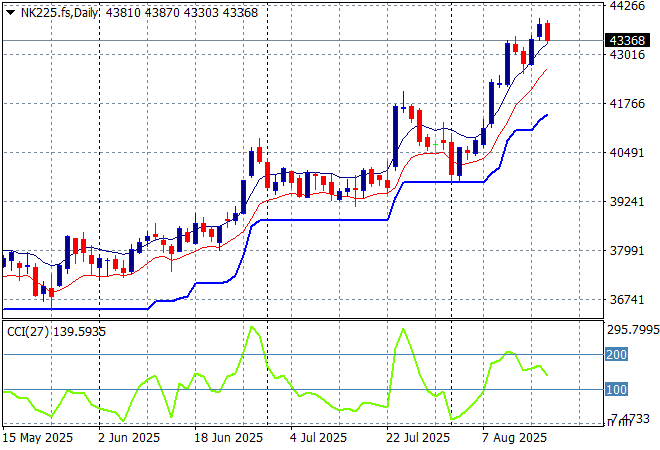Click the 39241 price axis label
The width and height of the screenshot is (660, 450).
(x=627, y=202)
